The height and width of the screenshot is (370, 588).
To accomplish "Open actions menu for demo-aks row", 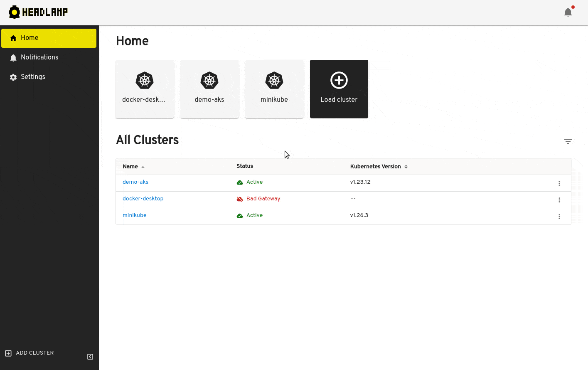I will (559, 183).
